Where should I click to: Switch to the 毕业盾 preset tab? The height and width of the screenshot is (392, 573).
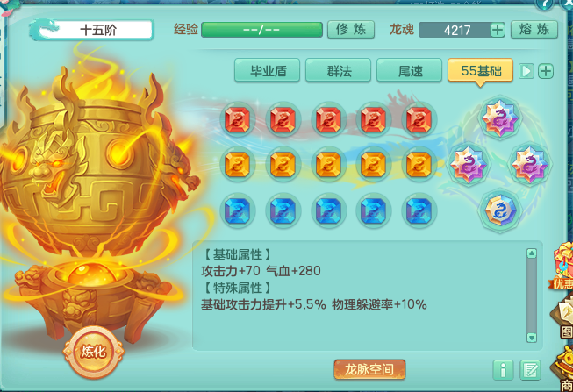tap(267, 70)
